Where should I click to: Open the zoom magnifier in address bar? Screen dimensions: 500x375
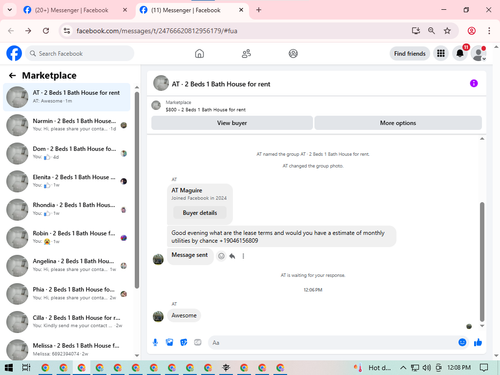tap(431, 31)
